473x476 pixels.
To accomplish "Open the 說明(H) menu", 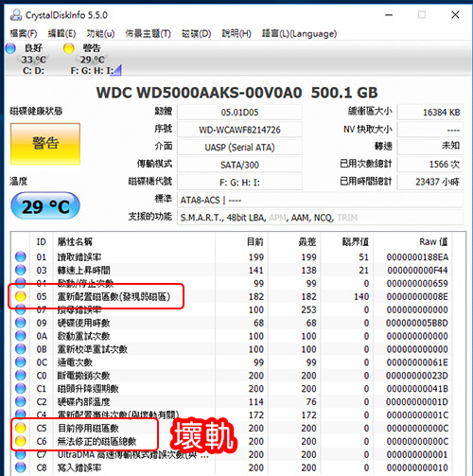I will [236, 33].
